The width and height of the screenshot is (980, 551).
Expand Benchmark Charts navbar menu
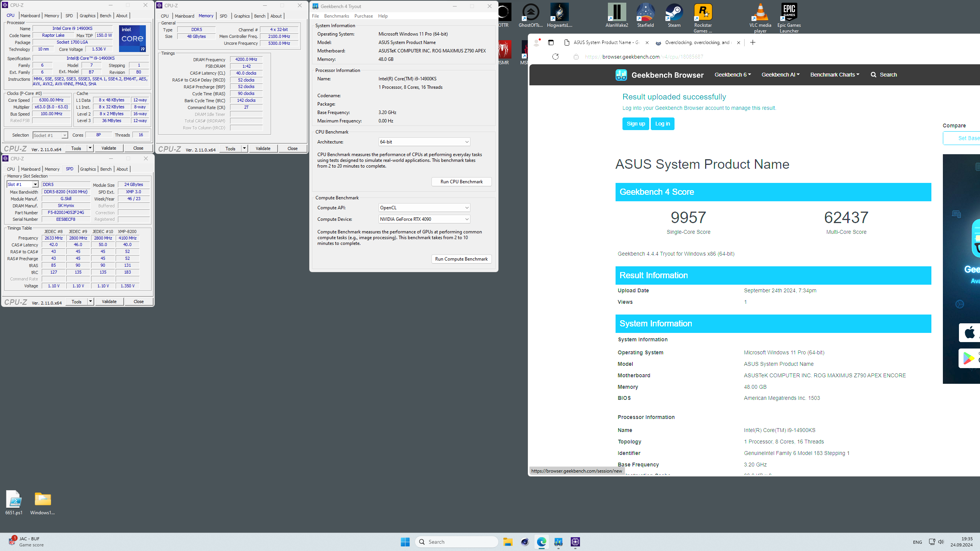tap(835, 75)
